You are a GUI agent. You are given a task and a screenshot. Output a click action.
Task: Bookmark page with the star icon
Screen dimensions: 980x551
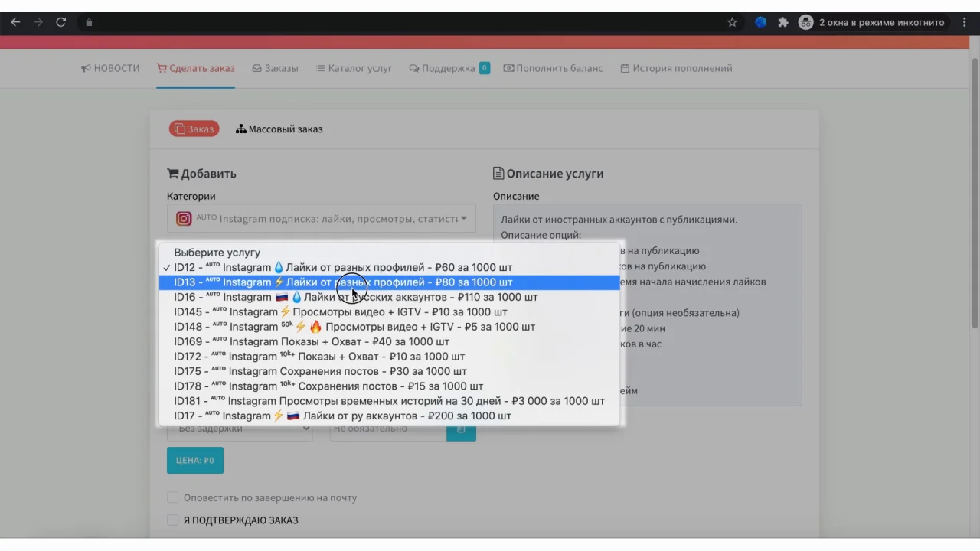(x=732, y=22)
